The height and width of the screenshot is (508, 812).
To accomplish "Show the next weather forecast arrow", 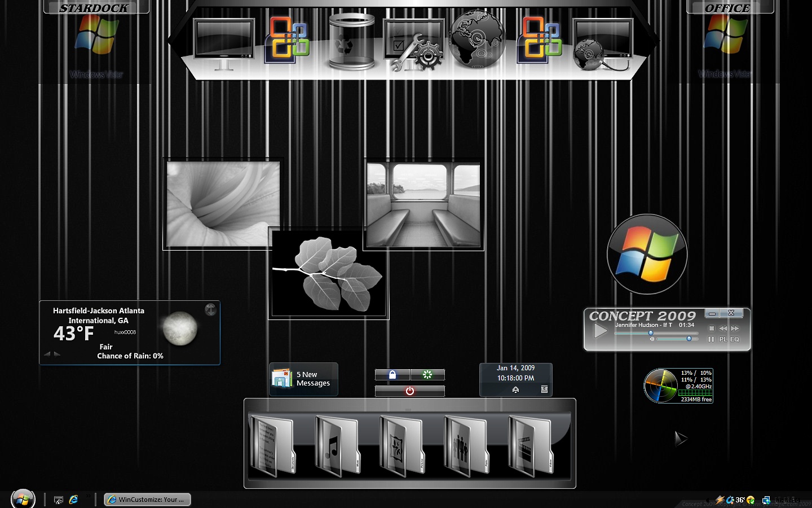I will (57, 354).
